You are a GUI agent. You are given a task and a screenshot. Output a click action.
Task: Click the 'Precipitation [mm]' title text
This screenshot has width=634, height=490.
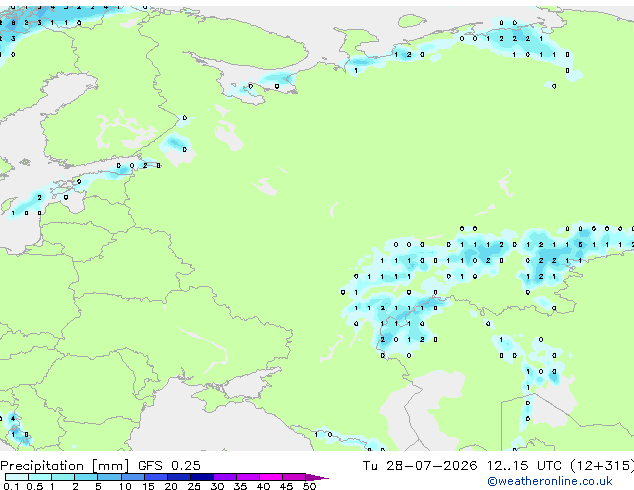[65, 466]
